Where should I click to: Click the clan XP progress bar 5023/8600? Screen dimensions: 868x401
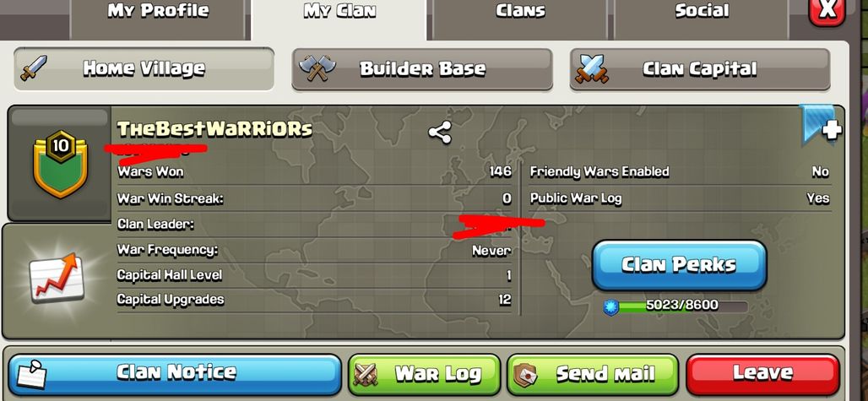pos(682,306)
